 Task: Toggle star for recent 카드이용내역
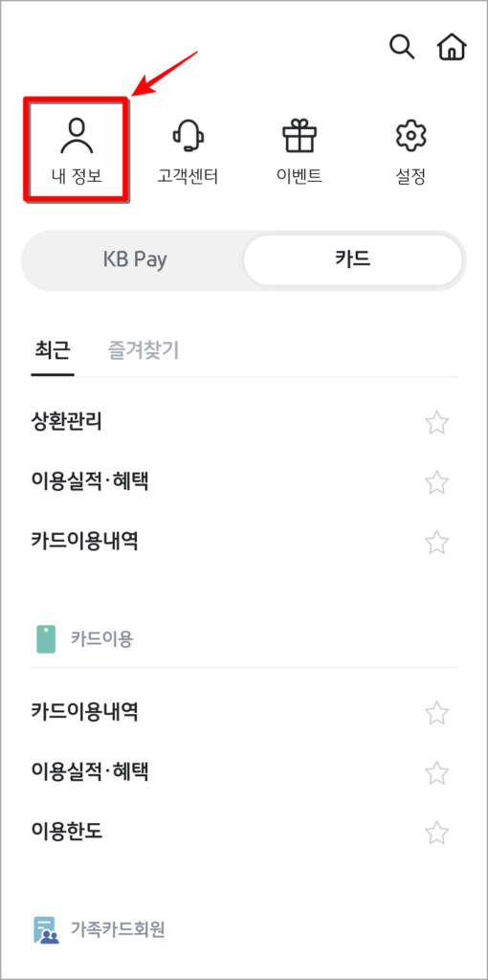436,542
